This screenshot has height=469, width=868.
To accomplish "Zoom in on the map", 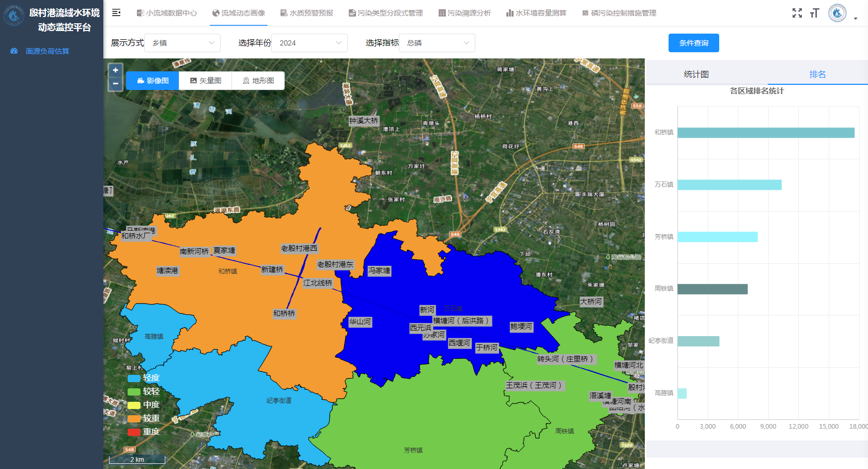I will [x=115, y=70].
